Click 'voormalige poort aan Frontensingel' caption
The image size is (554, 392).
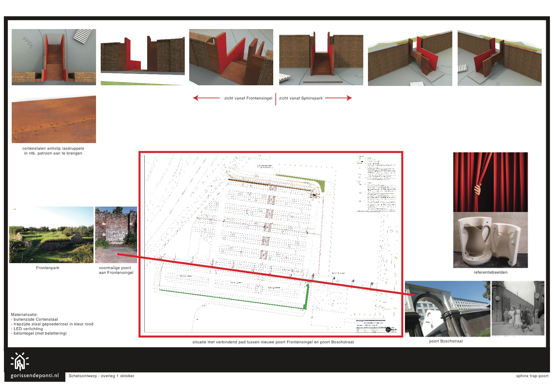[x=116, y=270]
